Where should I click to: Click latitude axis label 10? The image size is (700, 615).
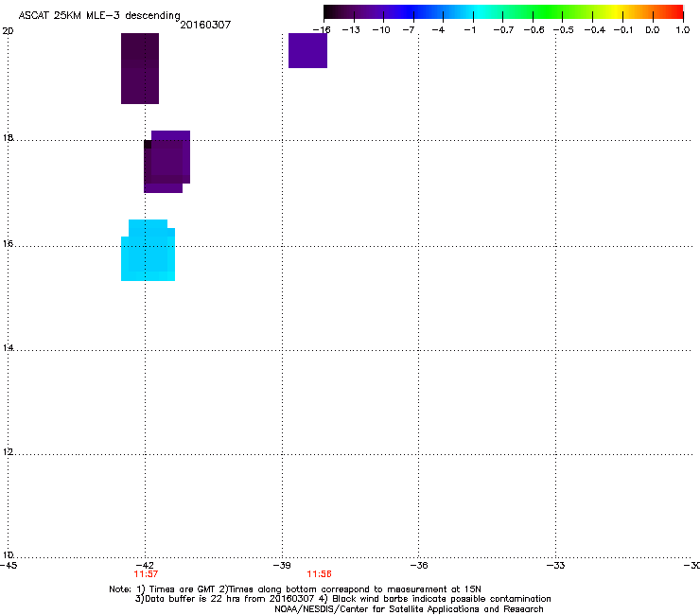[x=8, y=554]
